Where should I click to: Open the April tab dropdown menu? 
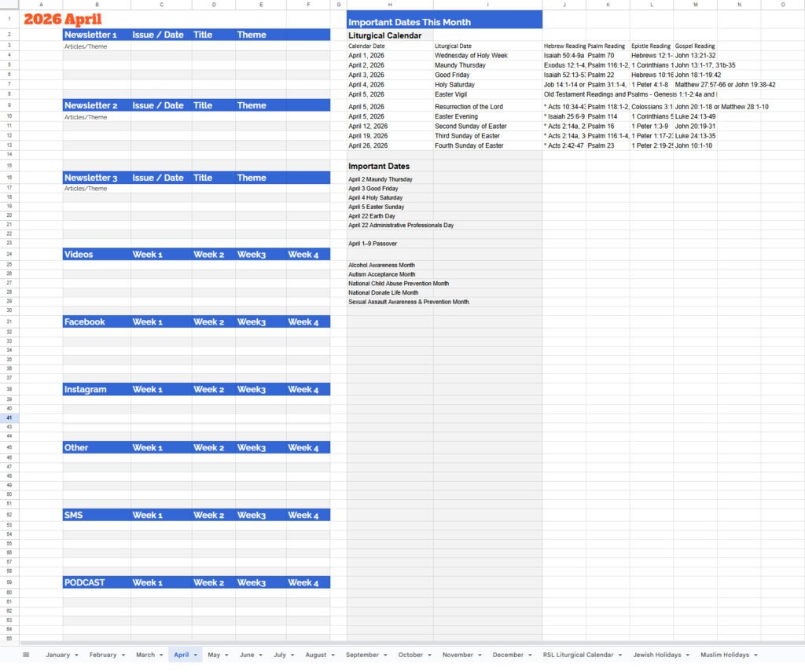pos(194,654)
